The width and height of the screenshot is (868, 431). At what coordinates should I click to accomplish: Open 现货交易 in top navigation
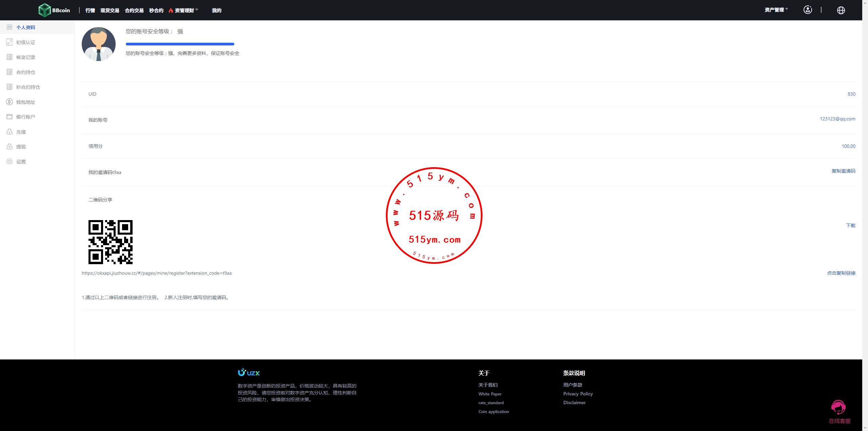click(x=110, y=11)
